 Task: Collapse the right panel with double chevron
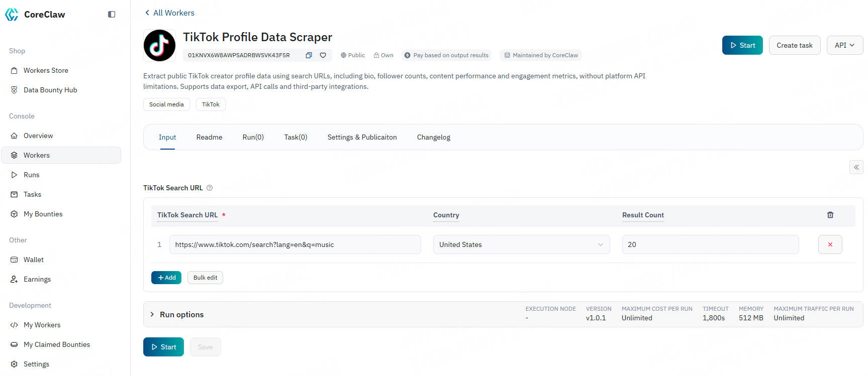click(856, 167)
